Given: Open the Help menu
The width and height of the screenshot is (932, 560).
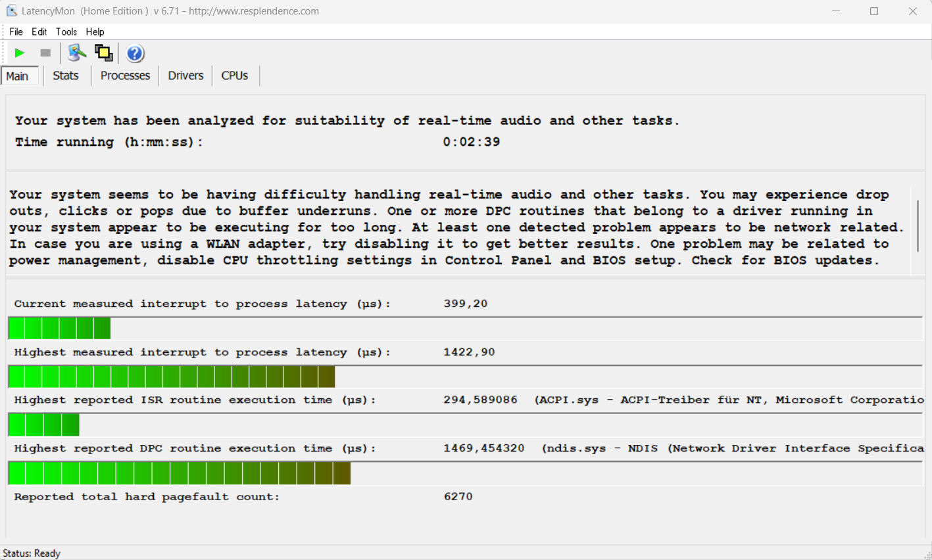Looking at the screenshot, I should 95,32.
